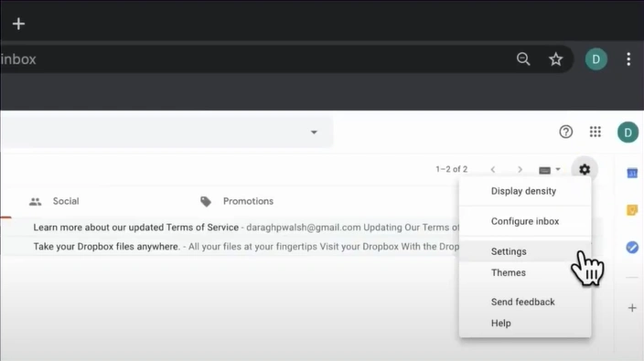The image size is (644, 361).
Task: Open Gmail support question mark icon
Action: tap(566, 132)
